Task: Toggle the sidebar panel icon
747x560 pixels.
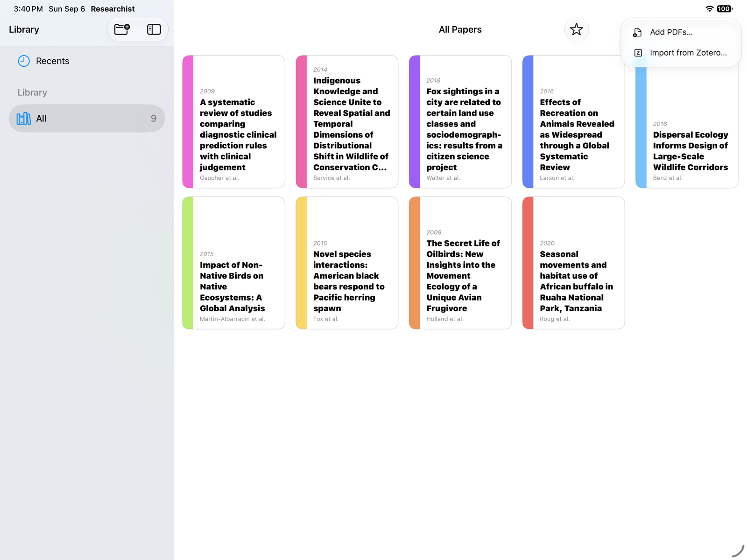Action: point(154,29)
